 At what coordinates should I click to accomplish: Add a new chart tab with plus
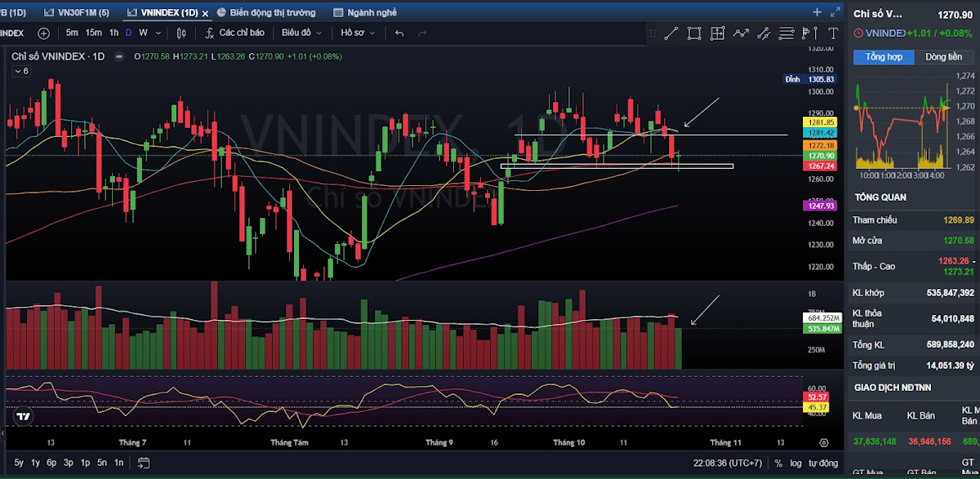[x=817, y=12]
